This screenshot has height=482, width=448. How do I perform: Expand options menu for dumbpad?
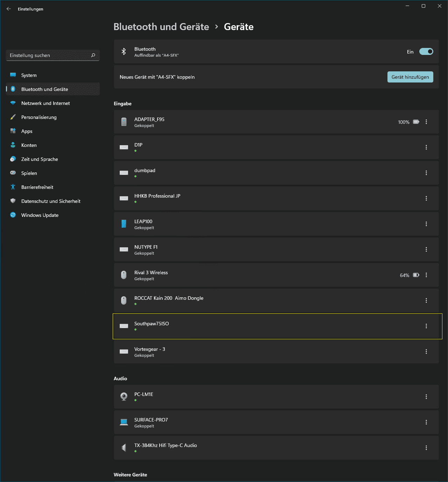[426, 173]
